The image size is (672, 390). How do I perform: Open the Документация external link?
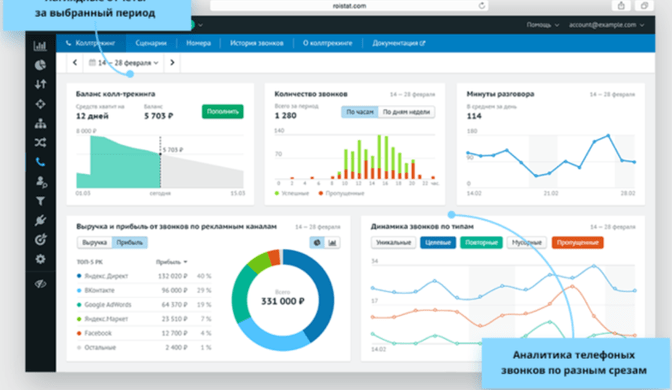tap(399, 43)
